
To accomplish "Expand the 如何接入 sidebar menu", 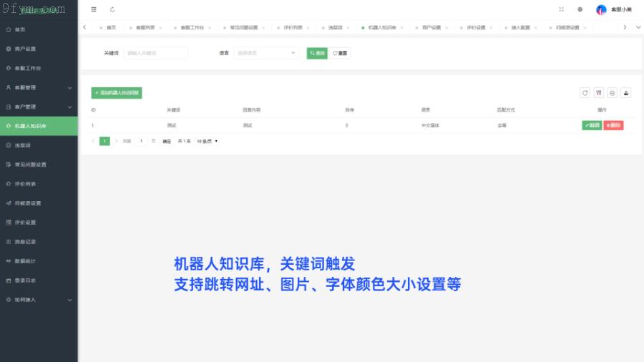I will 39,300.
